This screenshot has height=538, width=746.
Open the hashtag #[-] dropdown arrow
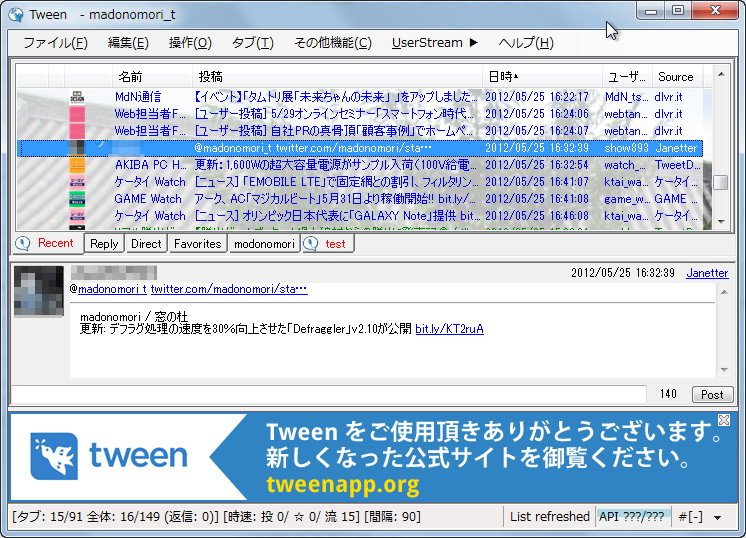[x=717, y=517]
